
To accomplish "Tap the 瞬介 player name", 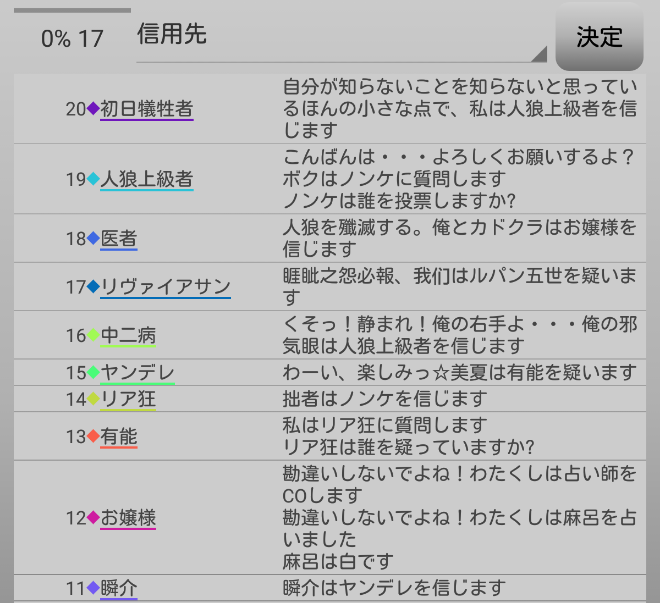I will (119, 588).
